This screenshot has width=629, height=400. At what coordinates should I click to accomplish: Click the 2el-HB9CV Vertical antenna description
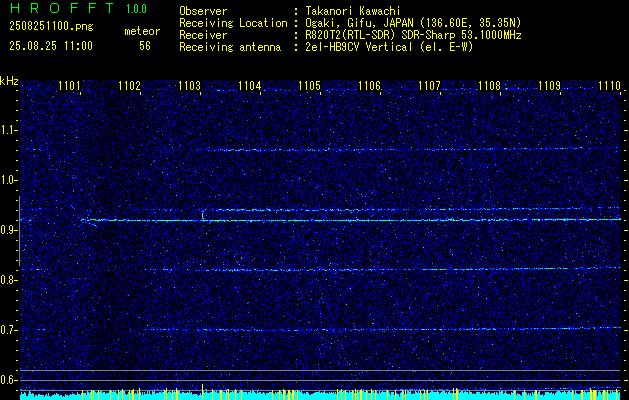[389, 47]
